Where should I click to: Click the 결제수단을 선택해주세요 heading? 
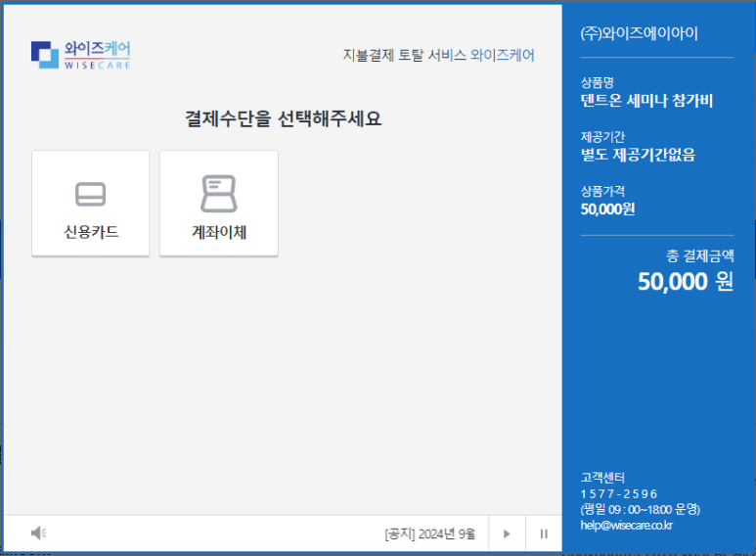[284, 118]
